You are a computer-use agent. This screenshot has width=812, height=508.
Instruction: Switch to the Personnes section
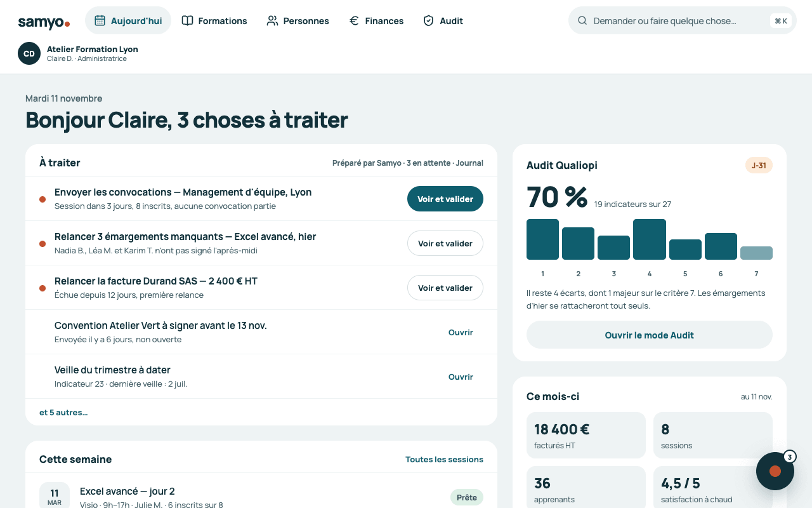(298, 20)
